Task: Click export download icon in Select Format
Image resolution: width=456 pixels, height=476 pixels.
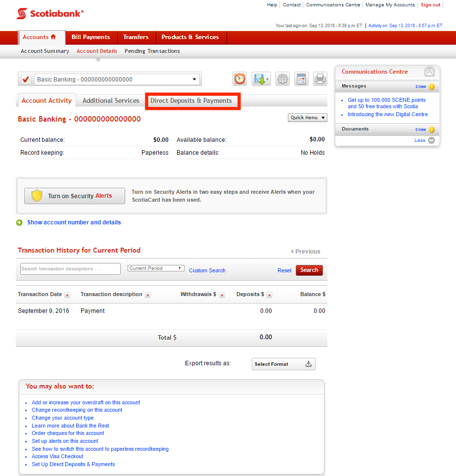Action: point(308,364)
